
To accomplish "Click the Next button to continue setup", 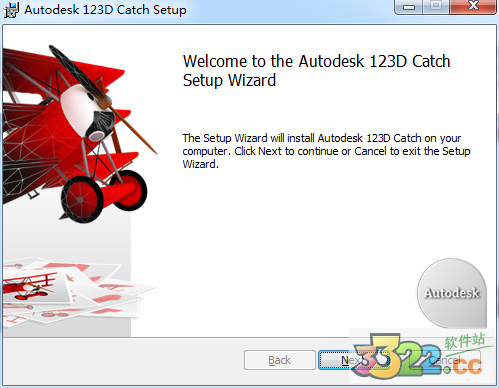I will 353,360.
